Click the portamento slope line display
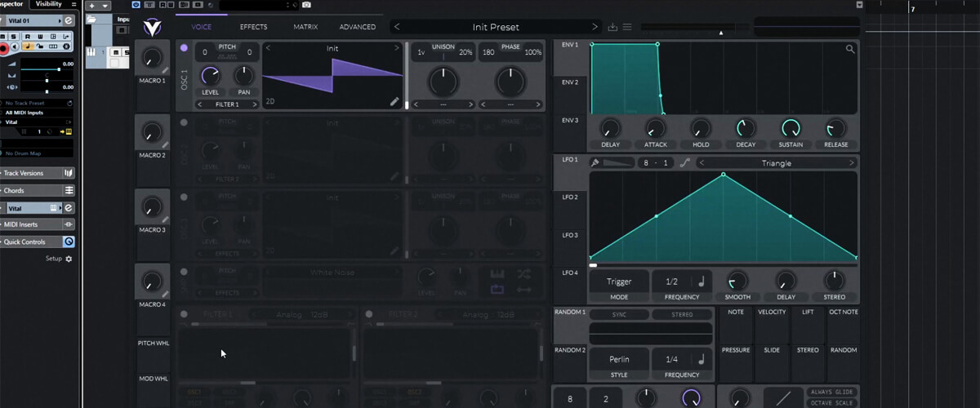This screenshot has height=408, width=980. (x=782, y=397)
